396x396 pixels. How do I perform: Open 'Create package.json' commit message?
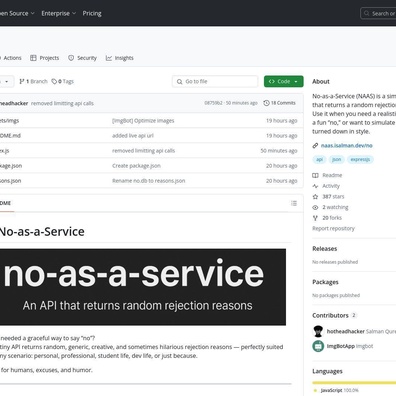(136, 166)
